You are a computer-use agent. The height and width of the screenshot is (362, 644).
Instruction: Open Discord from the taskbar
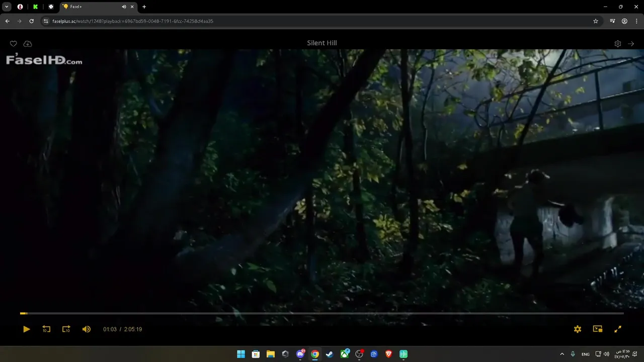point(300,354)
